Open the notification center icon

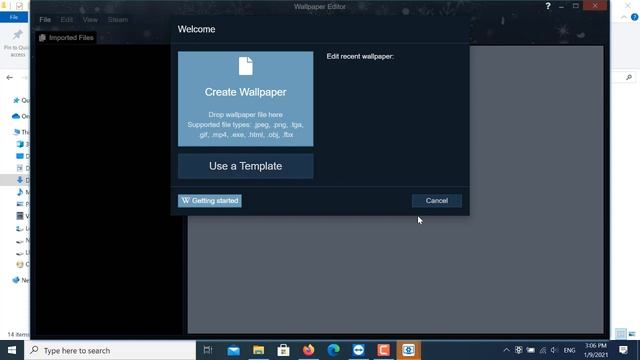coord(623,350)
